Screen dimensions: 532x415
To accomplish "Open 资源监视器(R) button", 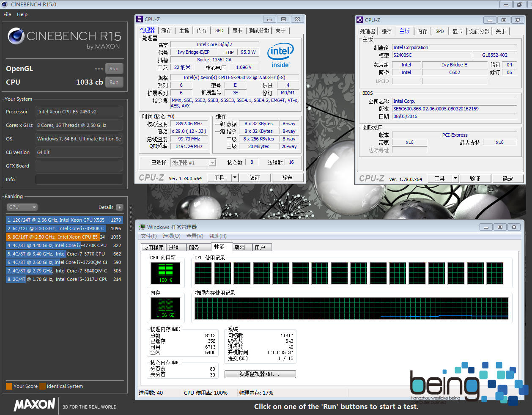I will (260, 374).
